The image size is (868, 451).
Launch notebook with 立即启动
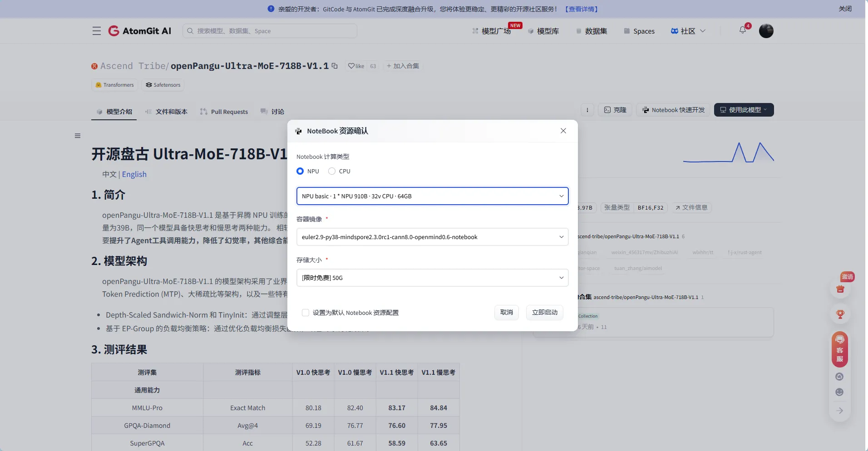(x=544, y=312)
